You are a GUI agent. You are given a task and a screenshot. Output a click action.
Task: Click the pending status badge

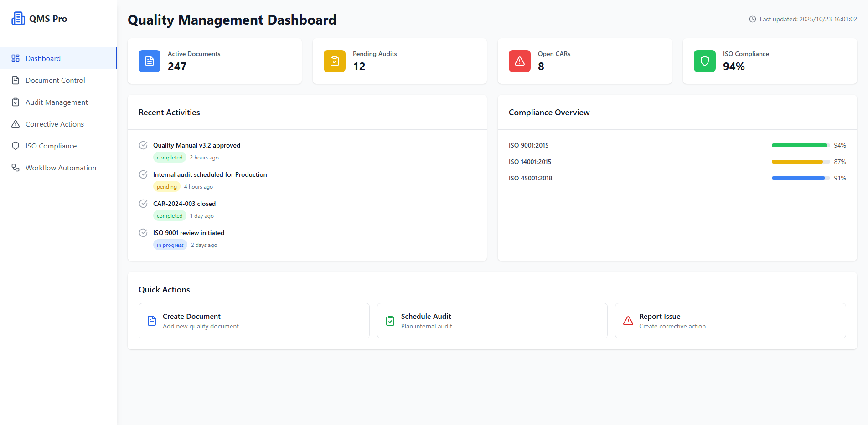(x=167, y=187)
